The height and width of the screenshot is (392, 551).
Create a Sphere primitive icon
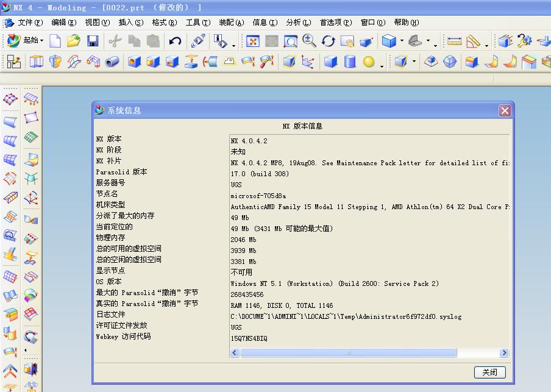point(369,62)
